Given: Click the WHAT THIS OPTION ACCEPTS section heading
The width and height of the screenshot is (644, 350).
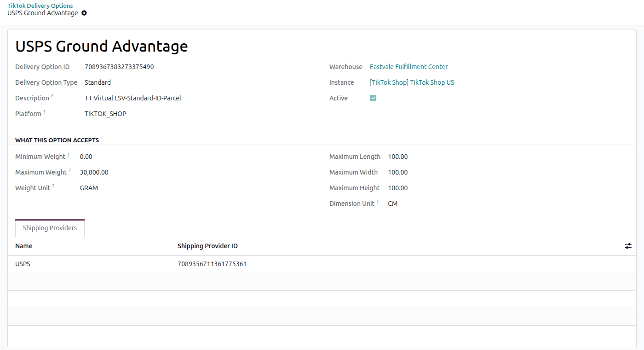Looking at the screenshot, I should pos(57,140).
